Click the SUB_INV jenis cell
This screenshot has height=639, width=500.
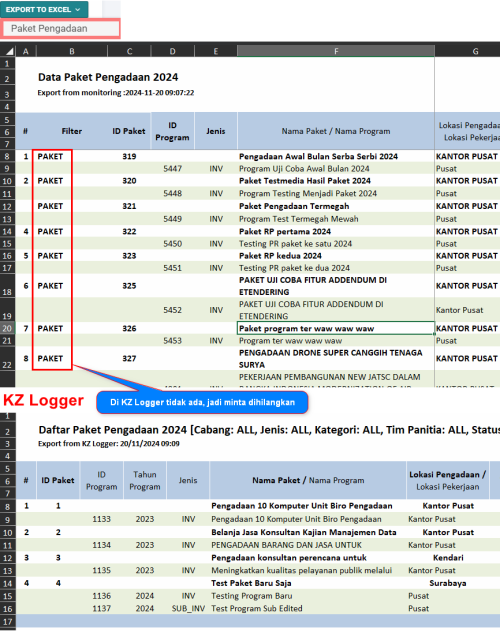pyautogui.click(x=188, y=608)
